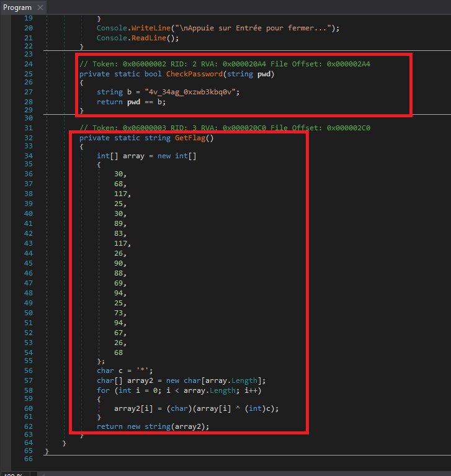
Task: Close the Program tab
Action: [40, 7]
